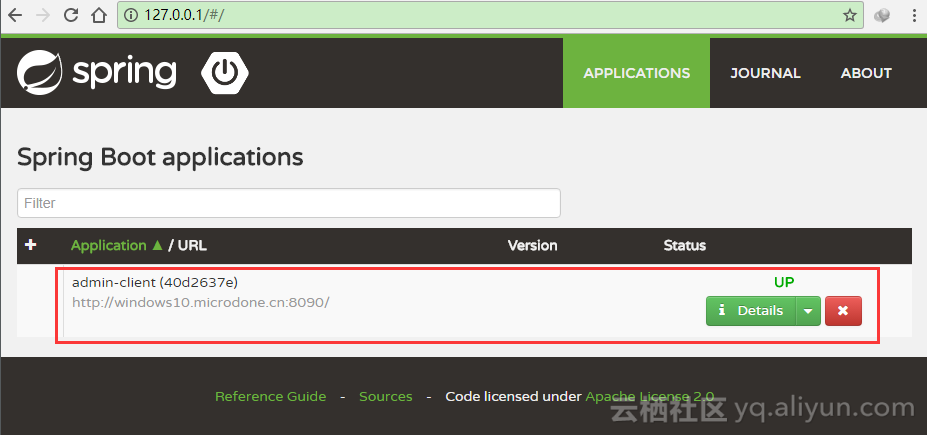Image resolution: width=927 pixels, height=435 pixels.
Task: Click the site info icon in address bar
Action: (131, 15)
